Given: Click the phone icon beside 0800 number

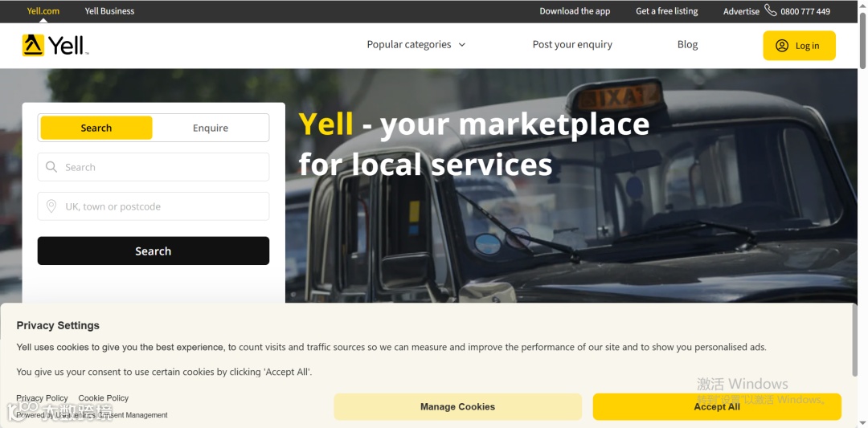Looking at the screenshot, I should [x=771, y=10].
